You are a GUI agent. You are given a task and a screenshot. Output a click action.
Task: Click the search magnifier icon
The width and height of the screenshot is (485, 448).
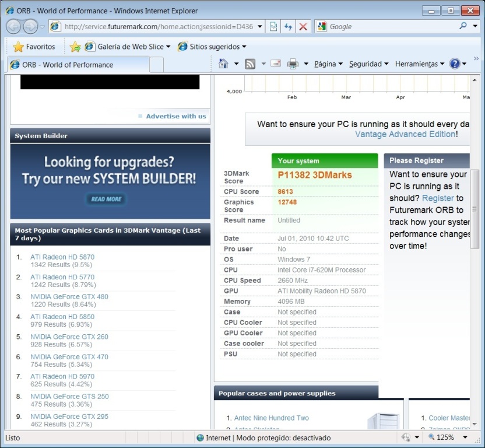(463, 26)
